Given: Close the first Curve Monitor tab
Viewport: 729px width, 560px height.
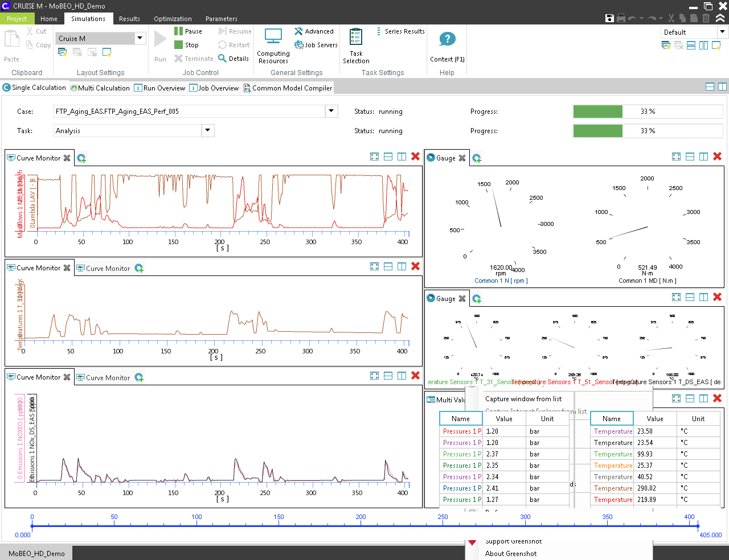Looking at the screenshot, I should click(x=67, y=158).
